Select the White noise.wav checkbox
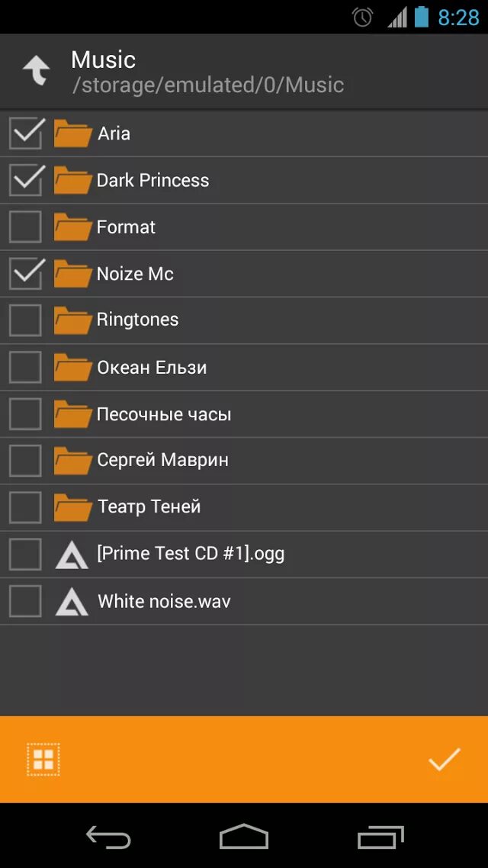 25,601
